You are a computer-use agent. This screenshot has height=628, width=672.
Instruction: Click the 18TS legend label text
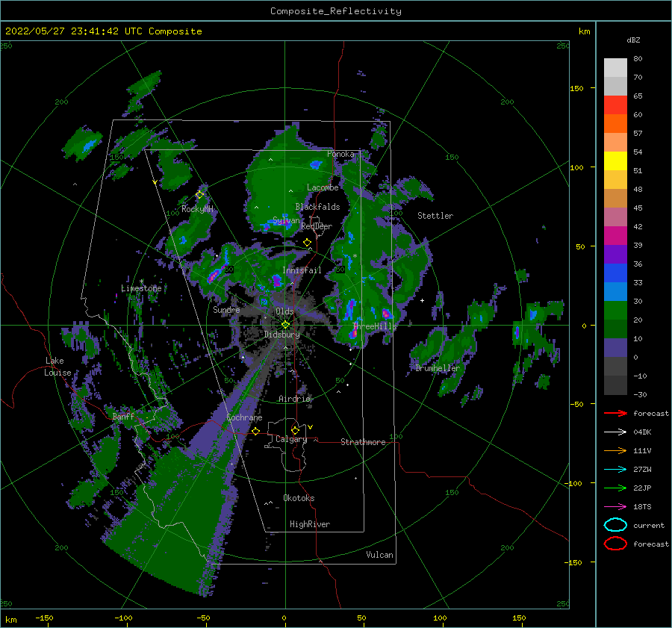pos(642,507)
